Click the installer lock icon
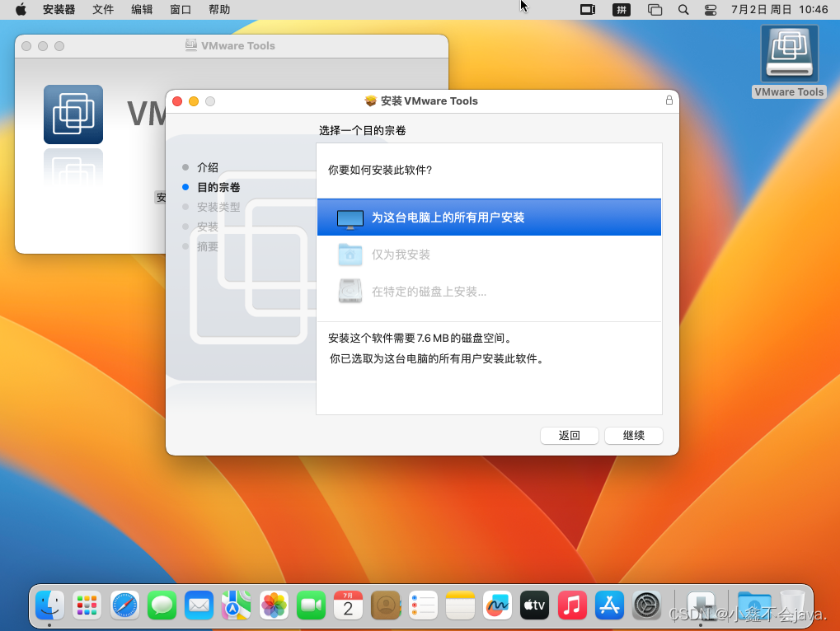 (x=669, y=100)
